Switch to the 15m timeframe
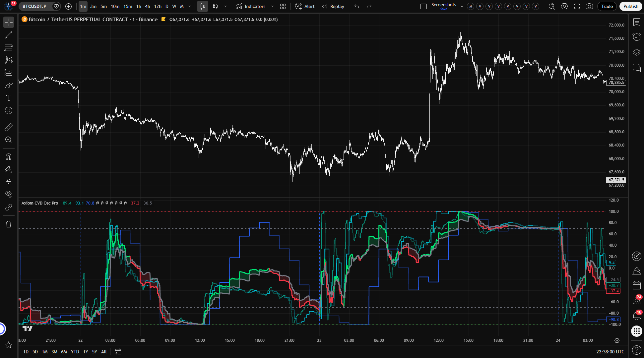The height and width of the screenshot is (358, 644). coord(128,6)
